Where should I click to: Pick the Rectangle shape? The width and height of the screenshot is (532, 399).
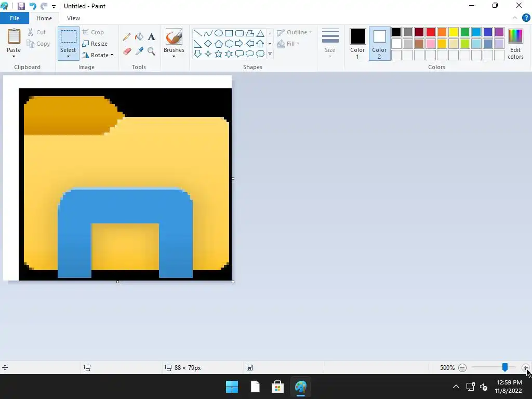(229, 33)
